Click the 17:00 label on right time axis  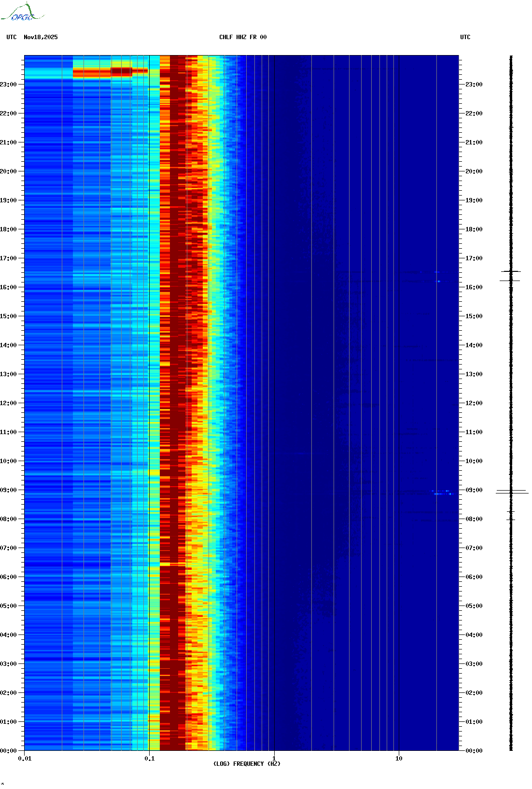click(474, 258)
